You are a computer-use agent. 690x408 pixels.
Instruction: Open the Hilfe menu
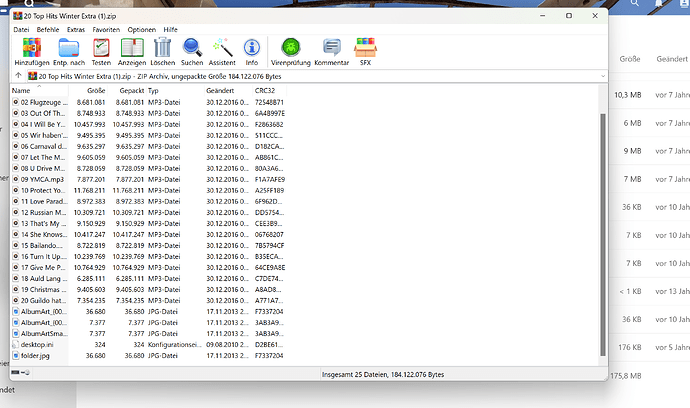[170, 29]
